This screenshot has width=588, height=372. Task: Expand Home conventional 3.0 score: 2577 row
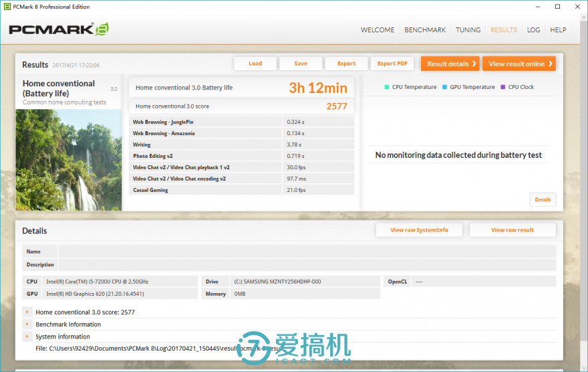(27, 312)
